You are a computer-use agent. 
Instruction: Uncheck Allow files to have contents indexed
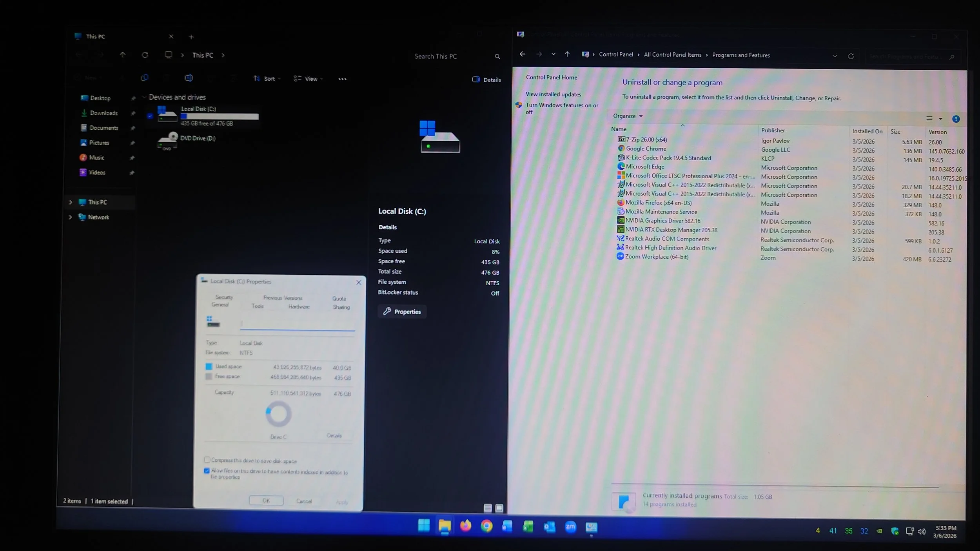207,471
